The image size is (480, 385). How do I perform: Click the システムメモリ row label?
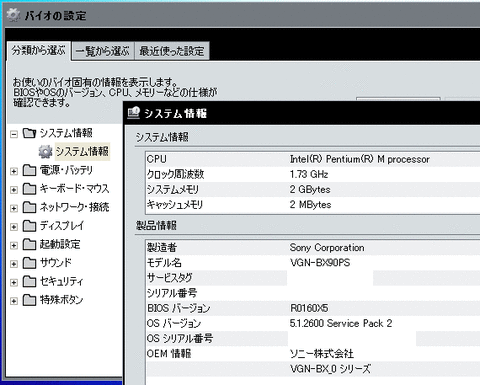(x=173, y=190)
